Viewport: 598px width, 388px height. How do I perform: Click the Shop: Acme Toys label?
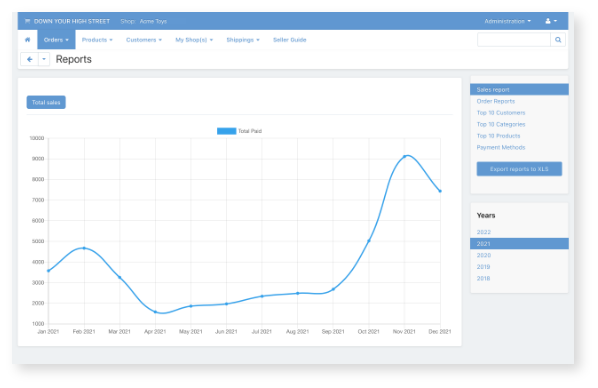[x=144, y=21]
